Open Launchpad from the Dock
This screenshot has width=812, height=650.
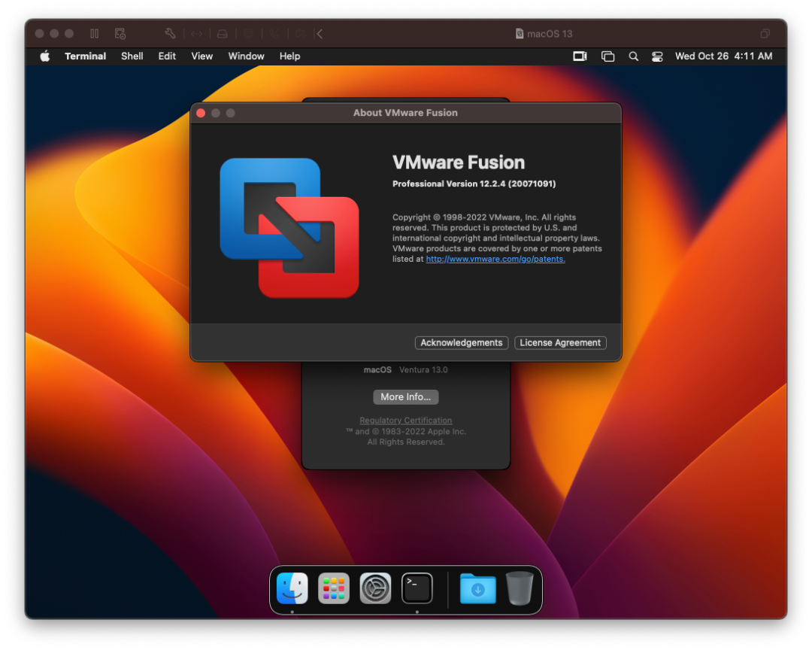click(x=334, y=588)
